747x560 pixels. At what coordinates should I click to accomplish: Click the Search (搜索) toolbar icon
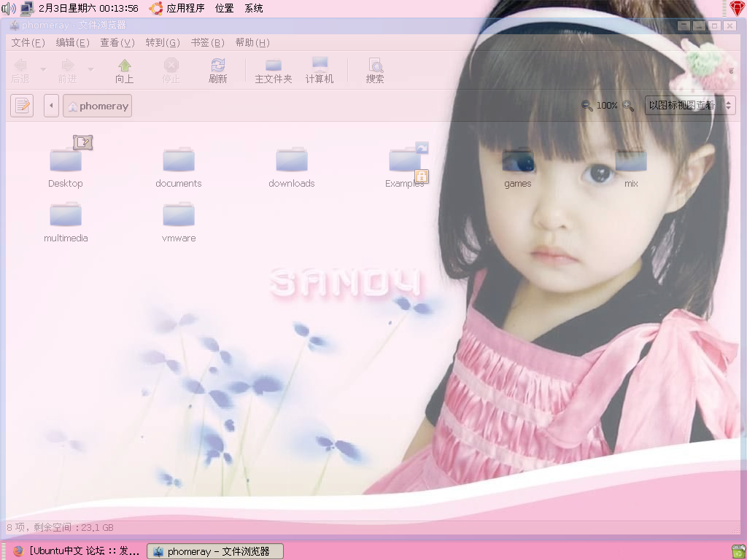(375, 71)
